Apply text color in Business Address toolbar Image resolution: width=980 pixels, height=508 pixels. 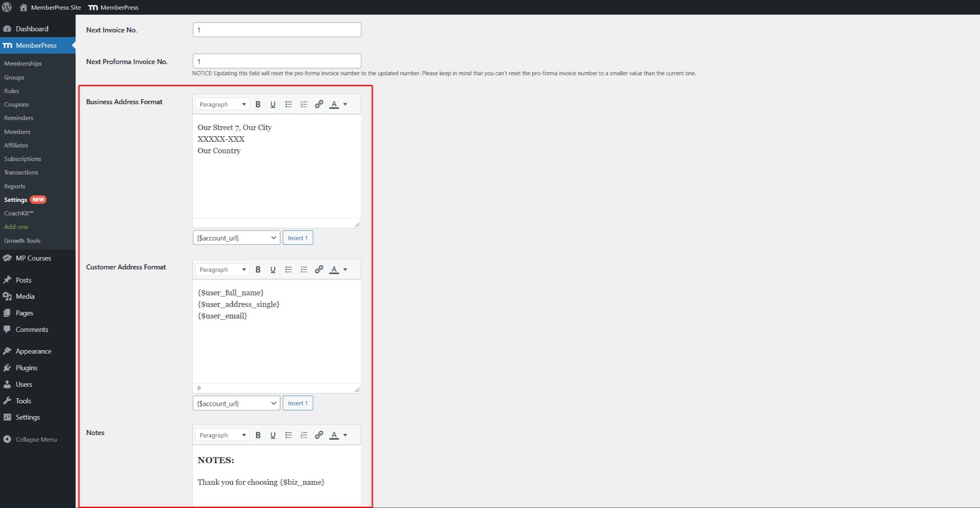pyautogui.click(x=334, y=104)
